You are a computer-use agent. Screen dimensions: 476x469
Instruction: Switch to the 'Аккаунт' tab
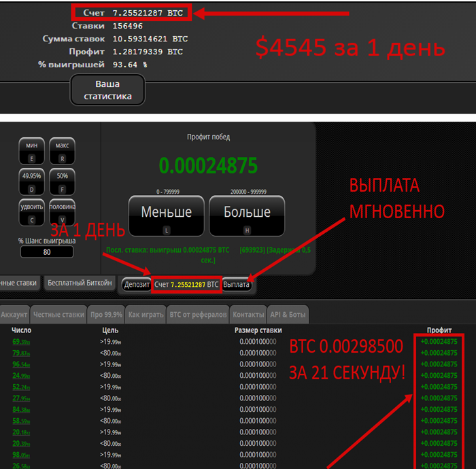pos(14,315)
